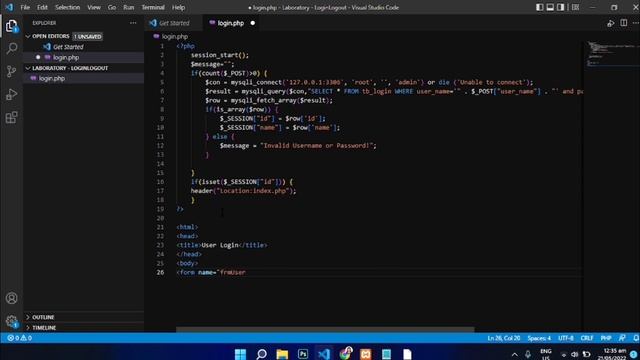The image size is (640, 360).
Task: Change line ending via CRLF entry
Action: (x=587, y=338)
